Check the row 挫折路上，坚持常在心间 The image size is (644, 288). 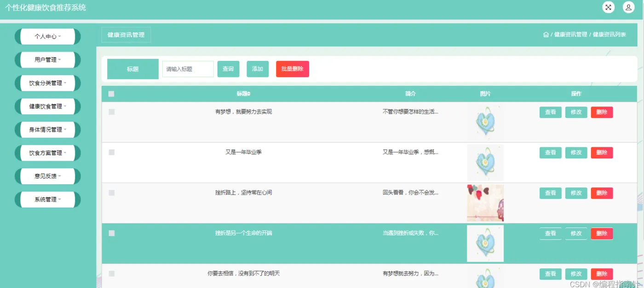(x=111, y=193)
